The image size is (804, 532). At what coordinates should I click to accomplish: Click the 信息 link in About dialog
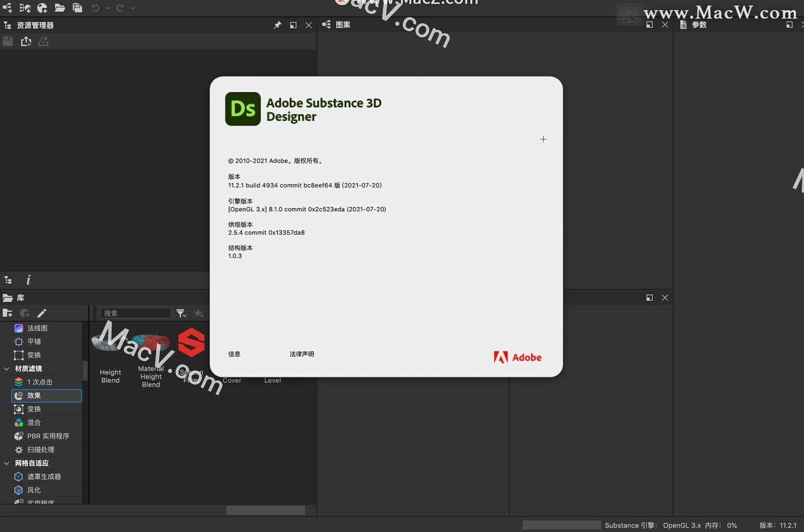pyautogui.click(x=234, y=354)
